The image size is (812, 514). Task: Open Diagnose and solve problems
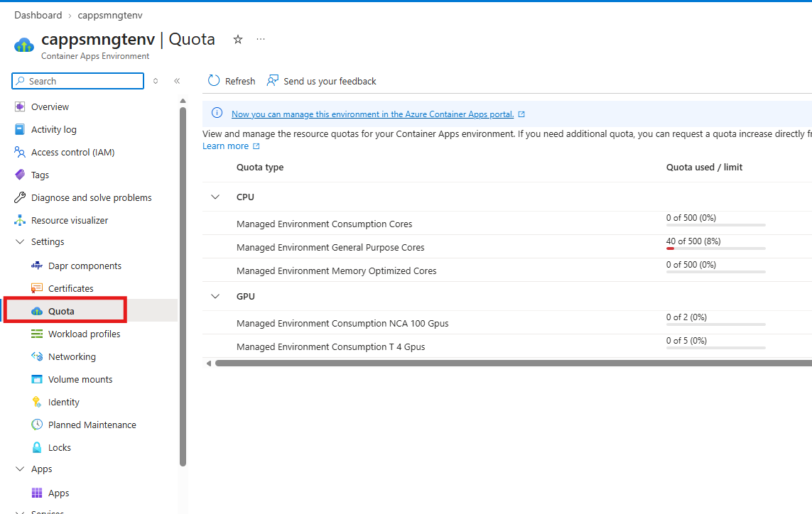coord(91,197)
